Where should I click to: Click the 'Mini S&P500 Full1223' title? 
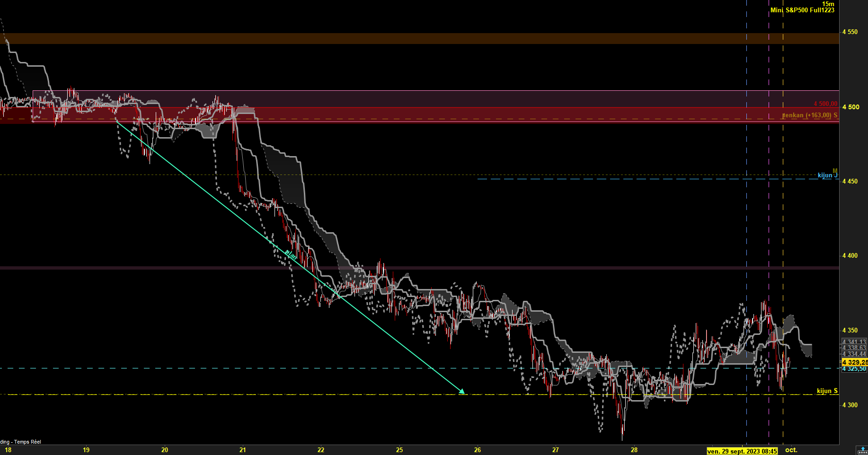(802, 10)
